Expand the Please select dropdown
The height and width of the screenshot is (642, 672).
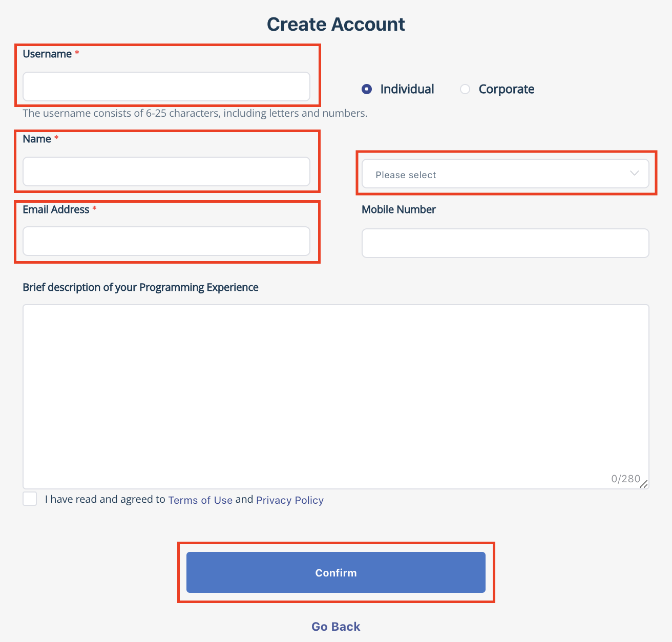[505, 174]
